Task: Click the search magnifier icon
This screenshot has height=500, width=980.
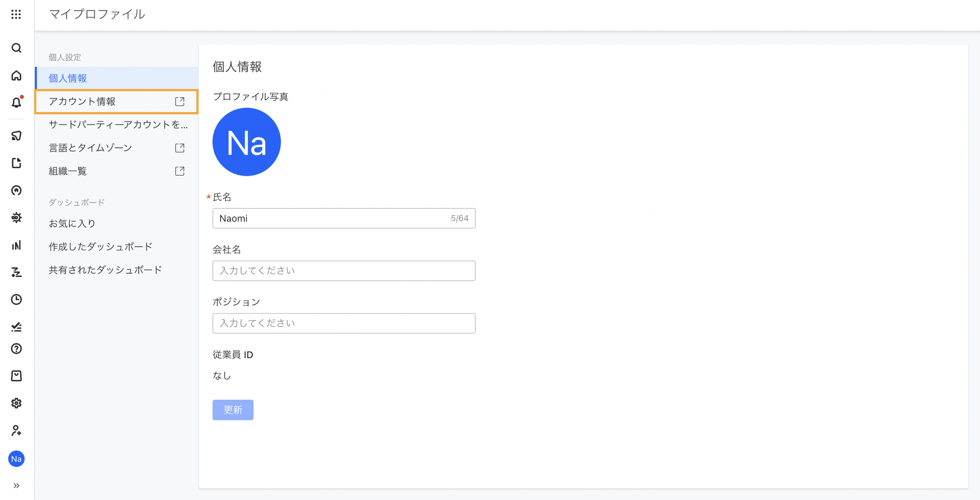Action: click(16, 48)
